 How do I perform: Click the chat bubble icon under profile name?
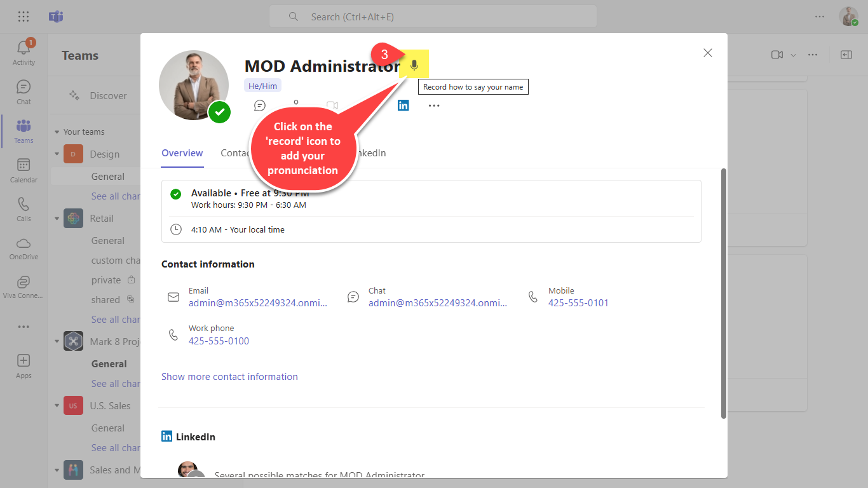click(259, 105)
